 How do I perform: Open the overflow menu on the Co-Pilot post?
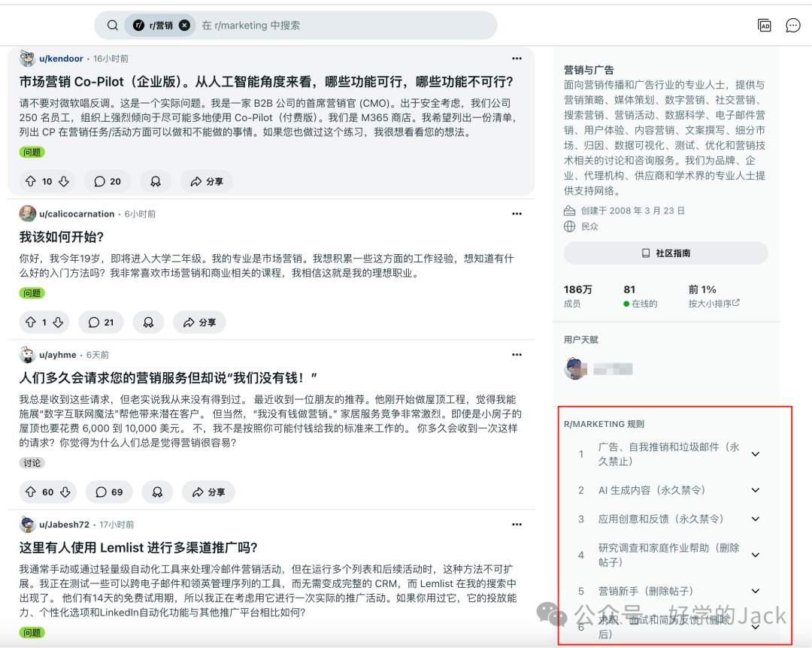click(x=517, y=58)
